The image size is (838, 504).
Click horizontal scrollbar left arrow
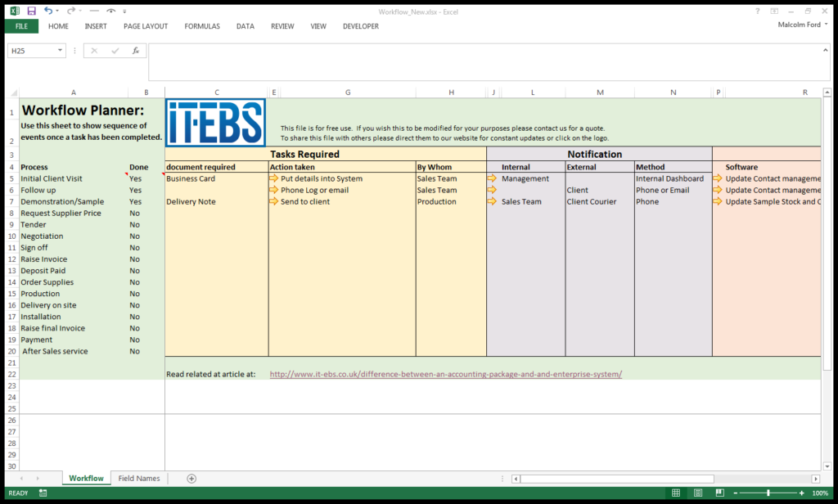pyautogui.click(x=516, y=479)
